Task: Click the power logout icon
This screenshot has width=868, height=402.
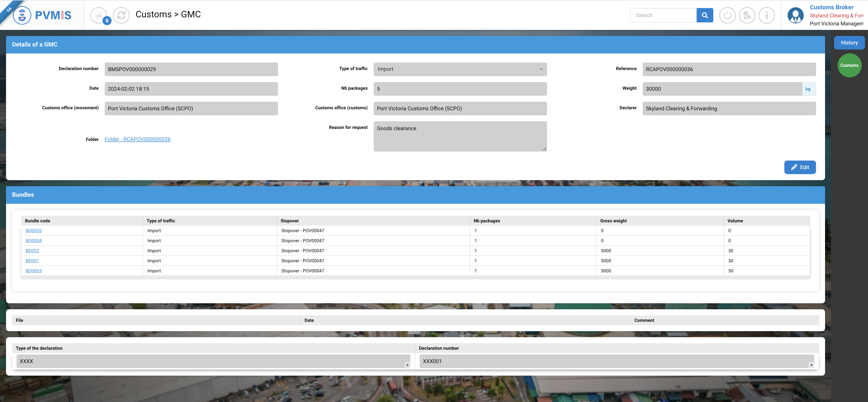Action: click(x=727, y=15)
